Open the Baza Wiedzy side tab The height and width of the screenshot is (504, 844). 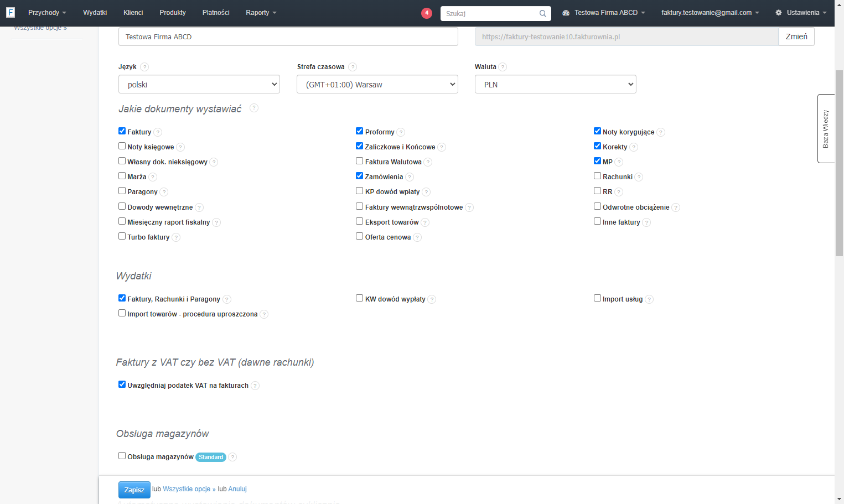[826, 128]
